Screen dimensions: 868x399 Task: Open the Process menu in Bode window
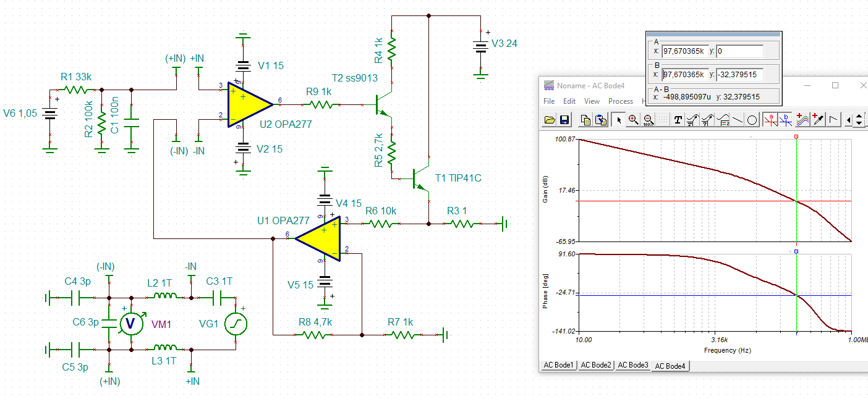[620, 101]
